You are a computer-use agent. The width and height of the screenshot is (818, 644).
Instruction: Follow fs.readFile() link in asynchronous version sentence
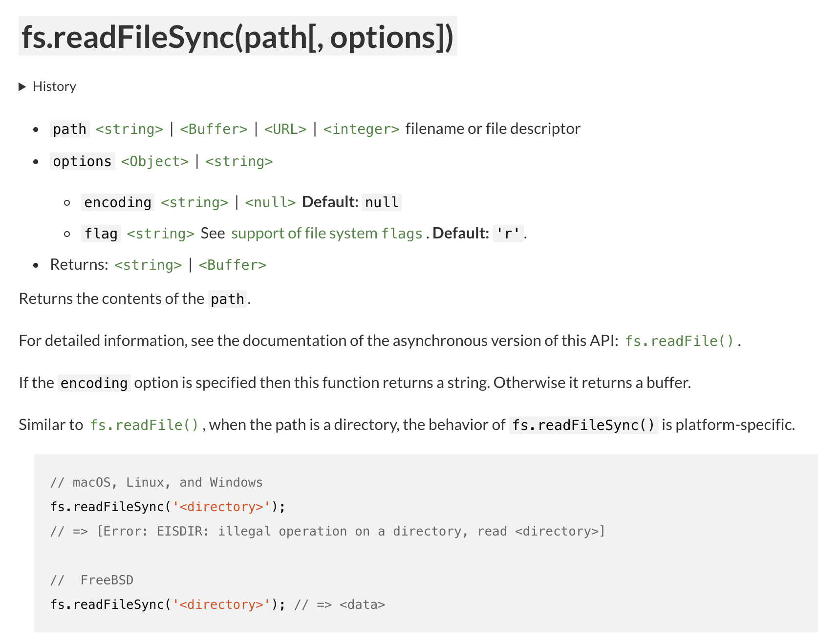tap(680, 341)
